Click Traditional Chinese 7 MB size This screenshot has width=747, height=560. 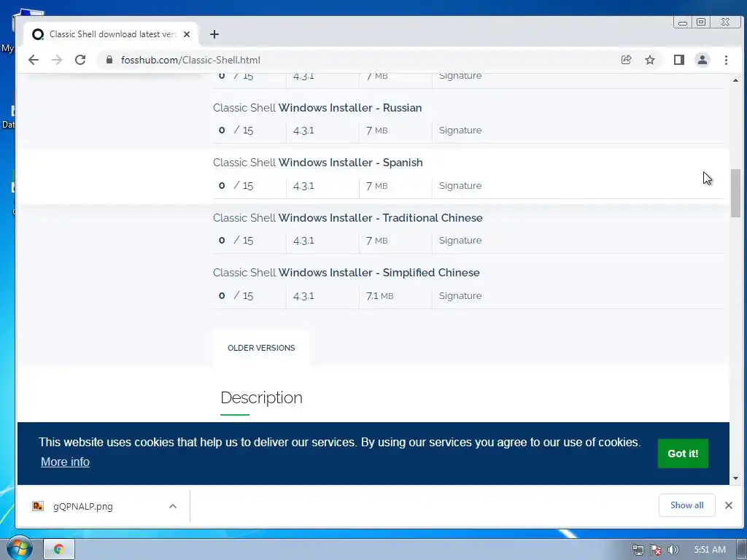click(377, 241)
